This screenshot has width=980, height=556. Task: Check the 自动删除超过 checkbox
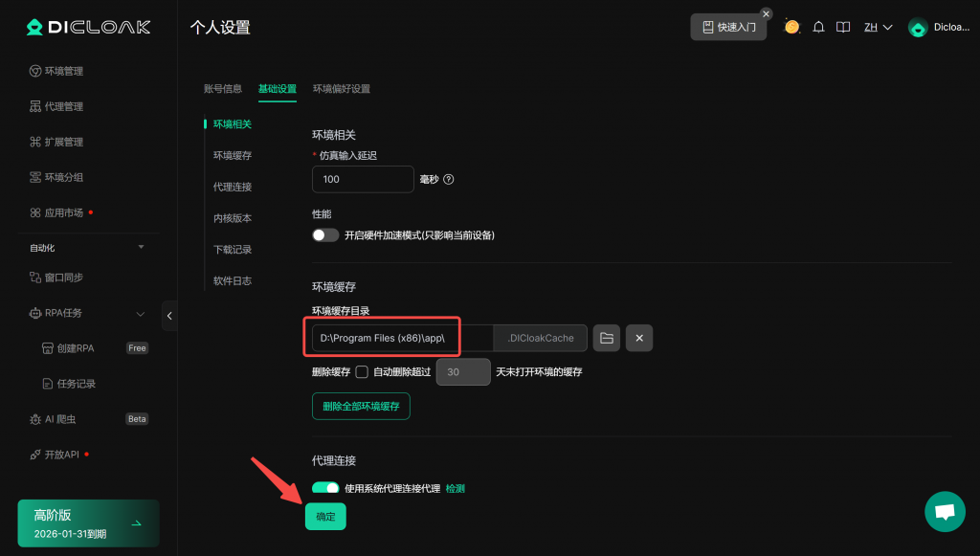coord(362,371)
